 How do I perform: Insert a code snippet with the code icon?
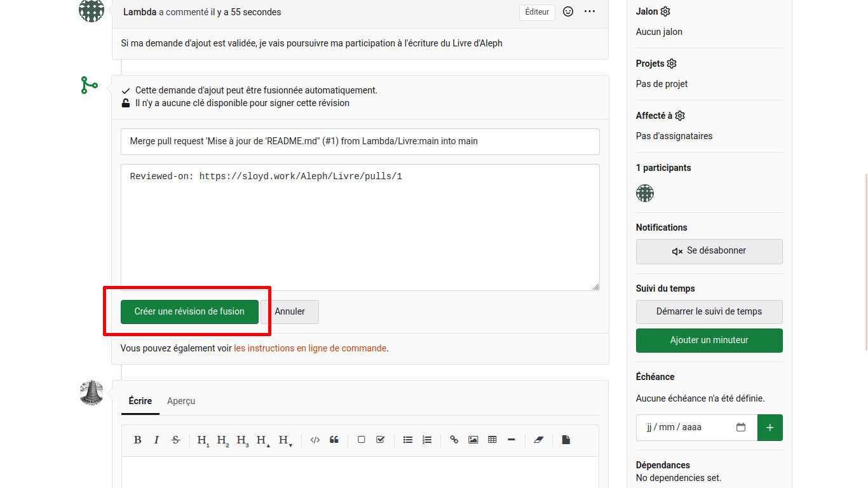315,440
